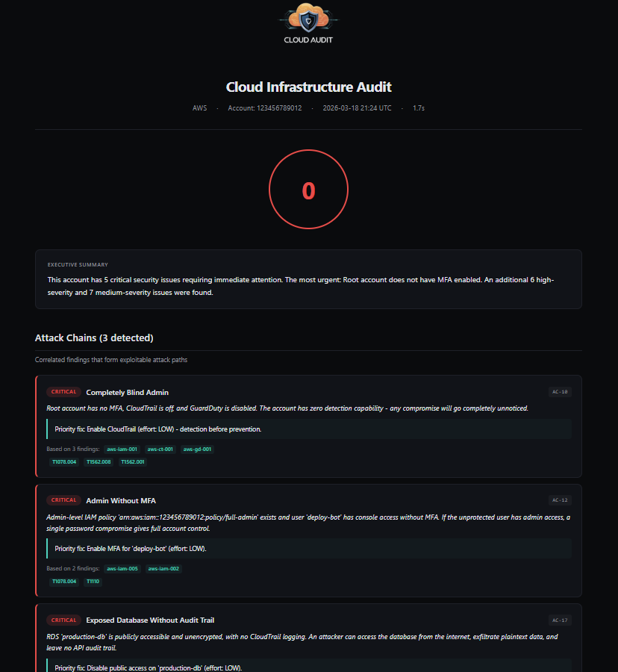The height and width of the screenshot is (672, 618).
Task: Click the CRITICAL badge on Exposed Database card
Action: tap(63, 620)
